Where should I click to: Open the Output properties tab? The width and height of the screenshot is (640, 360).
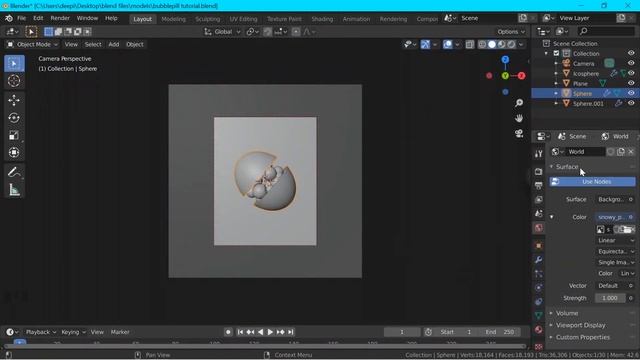[x=538, y=185]
